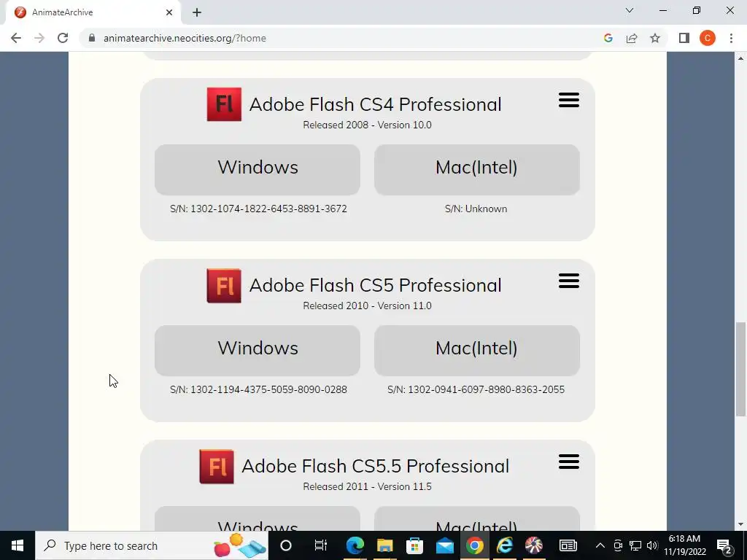Show hidden system tray icons

[600, 545]
